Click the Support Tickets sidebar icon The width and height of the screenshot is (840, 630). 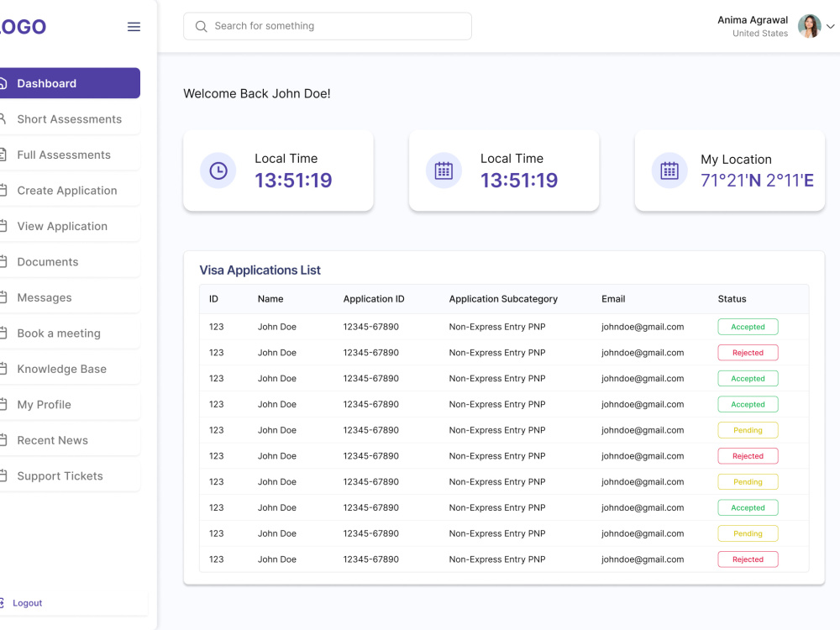point(3,475)
